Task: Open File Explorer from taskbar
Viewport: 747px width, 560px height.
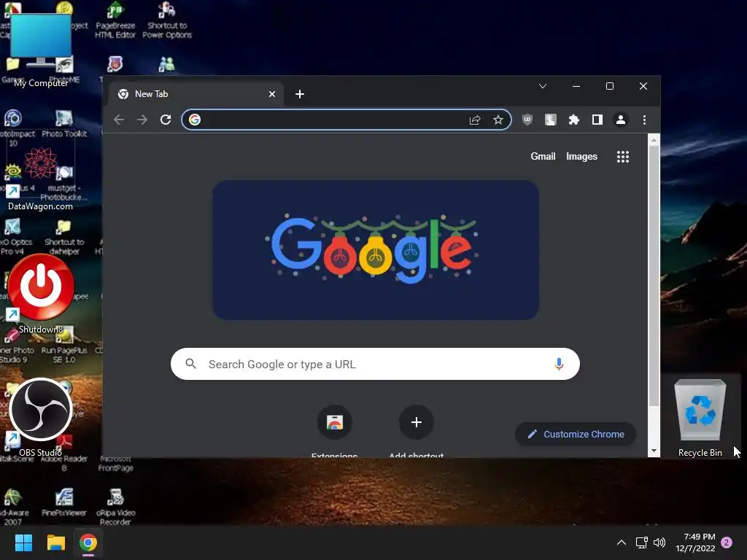Action: [x=55, y=542]
